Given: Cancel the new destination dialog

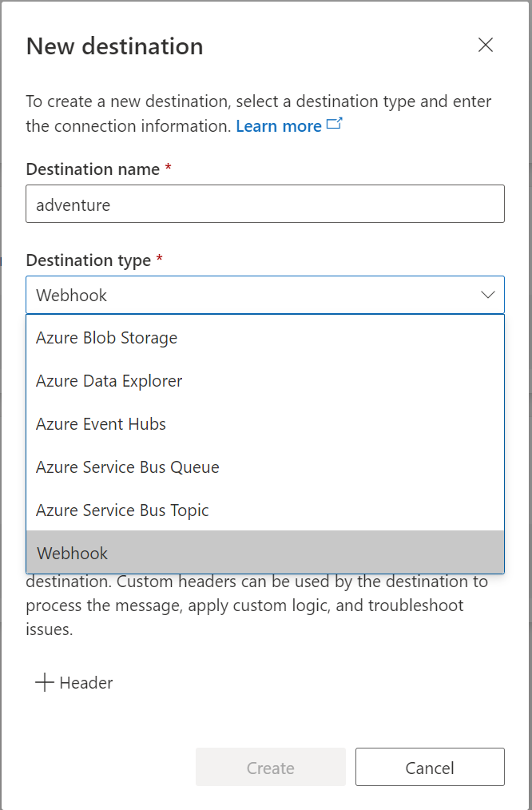Looking at the screenshot, I should pos(430,767).
